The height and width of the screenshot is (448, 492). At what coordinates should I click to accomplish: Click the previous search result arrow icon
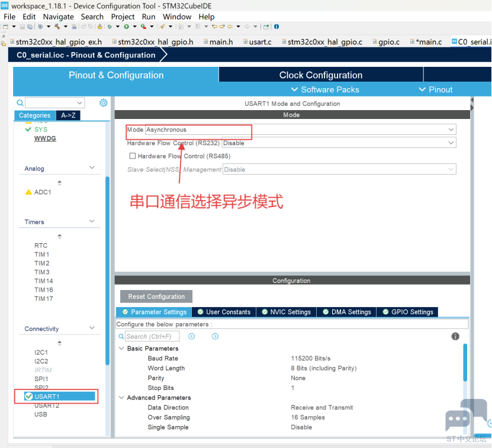pyautogui.click(x=191, y=336)
